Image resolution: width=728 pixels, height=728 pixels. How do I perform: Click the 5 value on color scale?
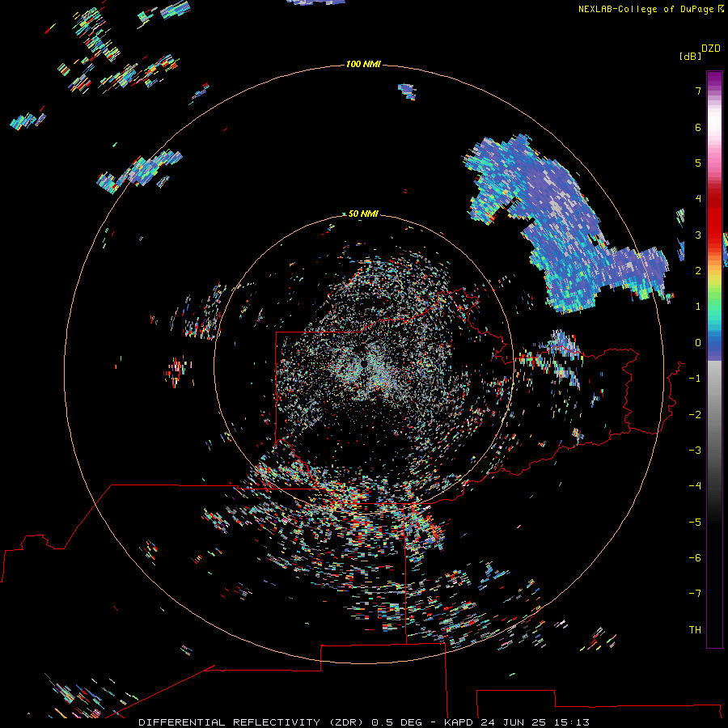(x=698, y=163)
